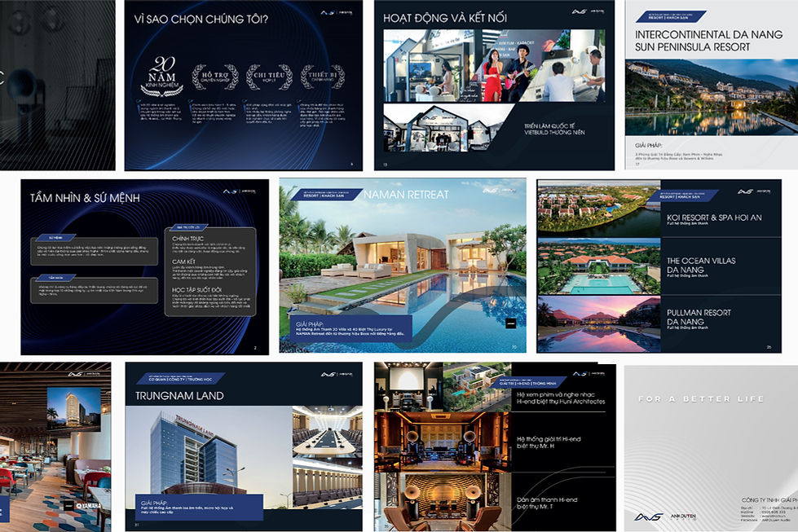Click the 'Tầm nhìn & sứ mệnh' slide title
This screenshot has width=798, height=532.
click(x=85, y=198)
